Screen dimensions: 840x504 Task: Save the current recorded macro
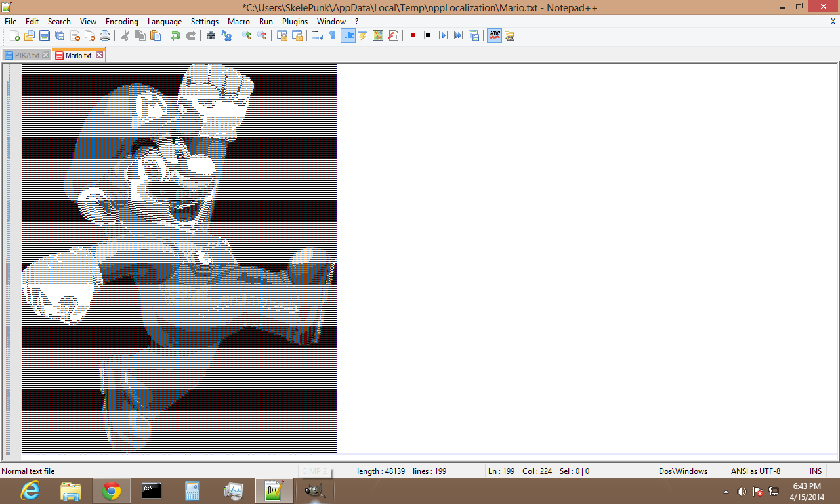click(473, 35)
